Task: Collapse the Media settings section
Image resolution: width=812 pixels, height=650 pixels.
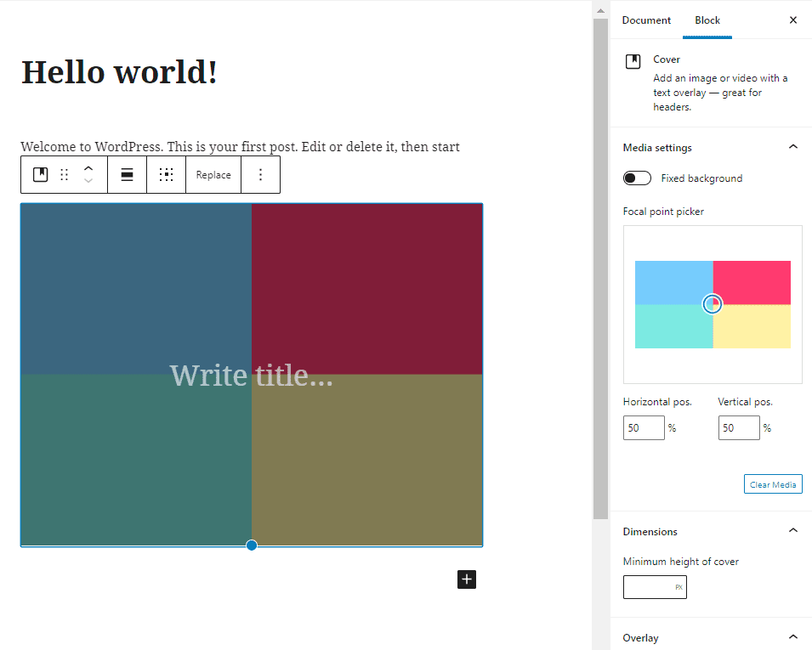Action: (792, 146)
